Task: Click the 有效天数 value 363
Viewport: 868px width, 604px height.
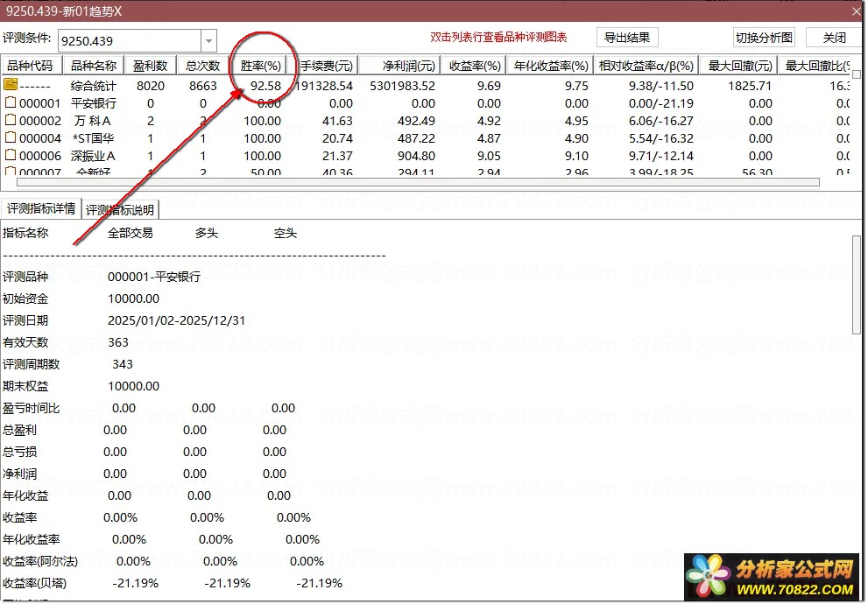Action: point(118,342)
